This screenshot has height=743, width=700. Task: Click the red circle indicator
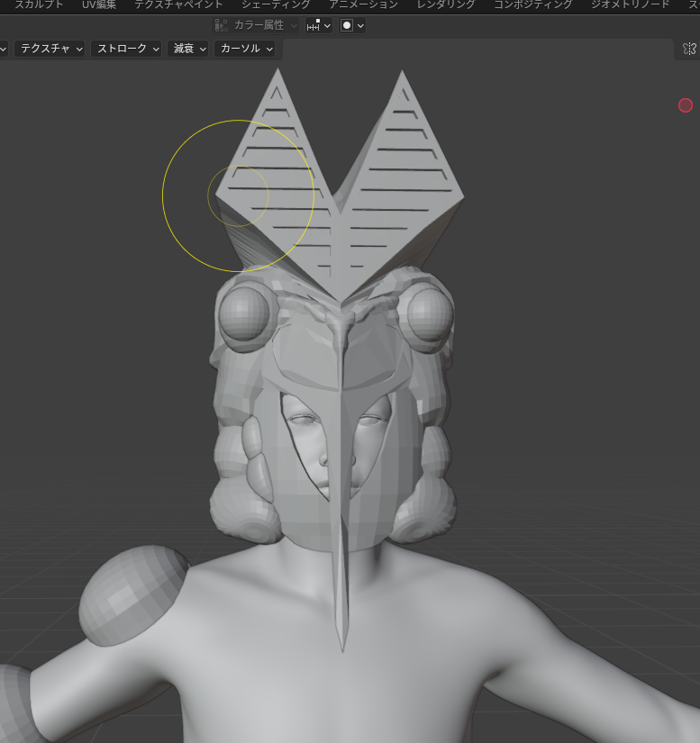[x=686, y=105]
